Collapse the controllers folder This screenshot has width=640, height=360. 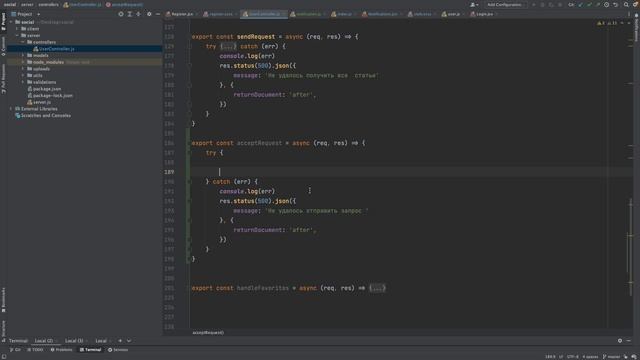click(x=23, y=42)
